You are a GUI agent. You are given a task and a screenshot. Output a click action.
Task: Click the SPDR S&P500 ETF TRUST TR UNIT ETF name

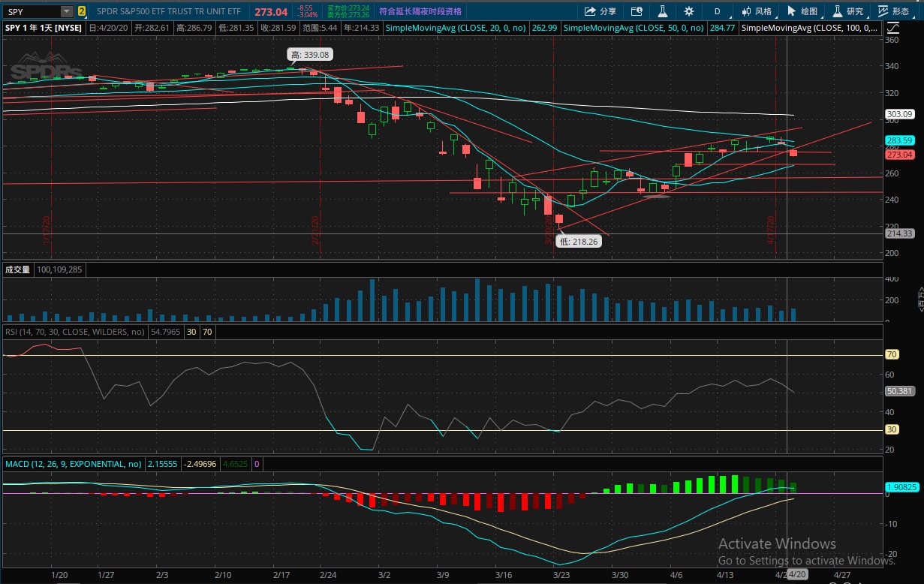click(169, 11)
